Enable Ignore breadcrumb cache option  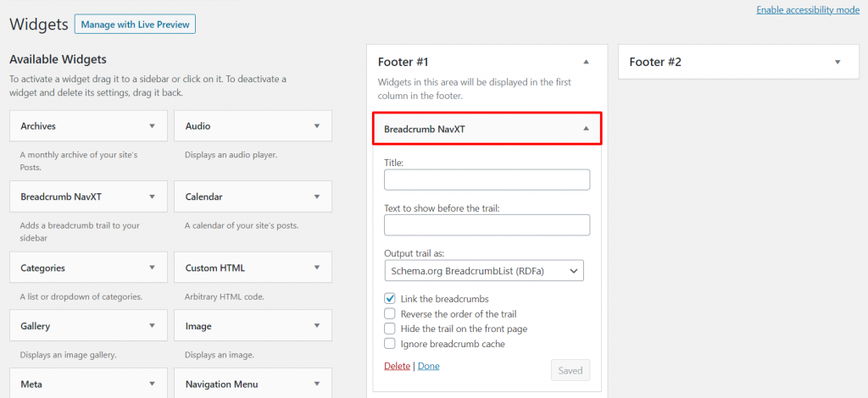coord(390,344)
